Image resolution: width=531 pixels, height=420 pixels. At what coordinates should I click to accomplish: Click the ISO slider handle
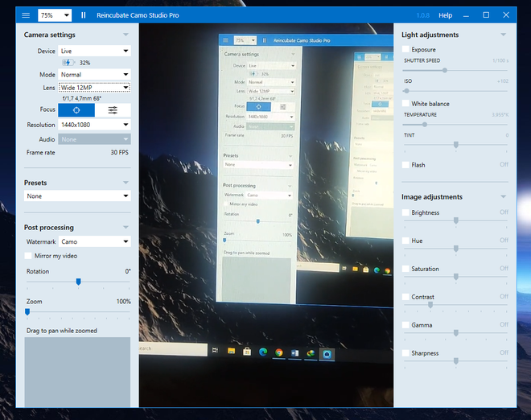click(407, 91)
